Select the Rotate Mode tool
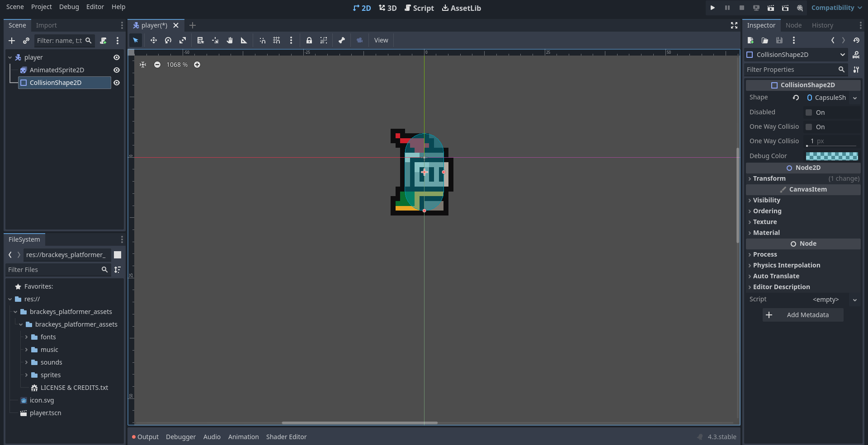The image size is (868, 445). pyautogui.click(x=168, y=40)
